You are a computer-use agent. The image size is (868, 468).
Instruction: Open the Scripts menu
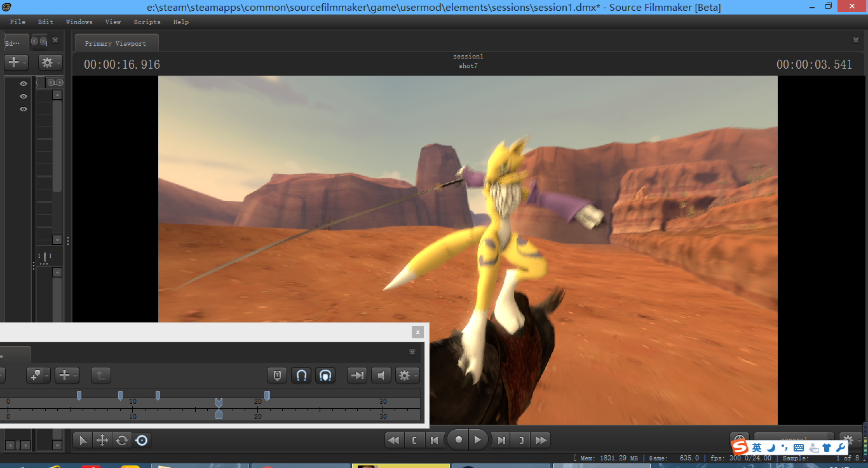pos(147,22)
